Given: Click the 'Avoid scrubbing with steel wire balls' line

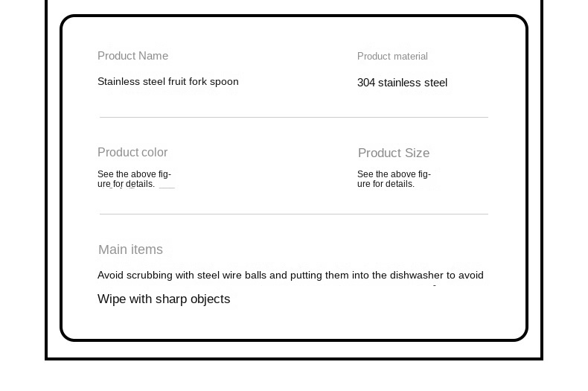Looking at the screenshot, I should point(290,276).
